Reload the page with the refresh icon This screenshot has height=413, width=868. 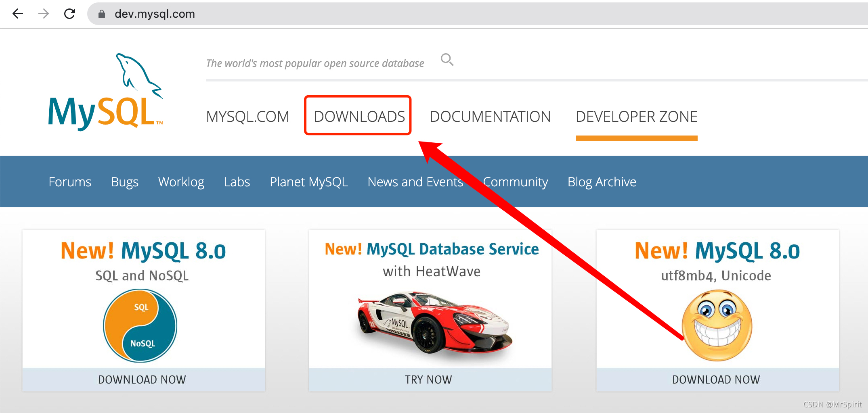point(69,14)
